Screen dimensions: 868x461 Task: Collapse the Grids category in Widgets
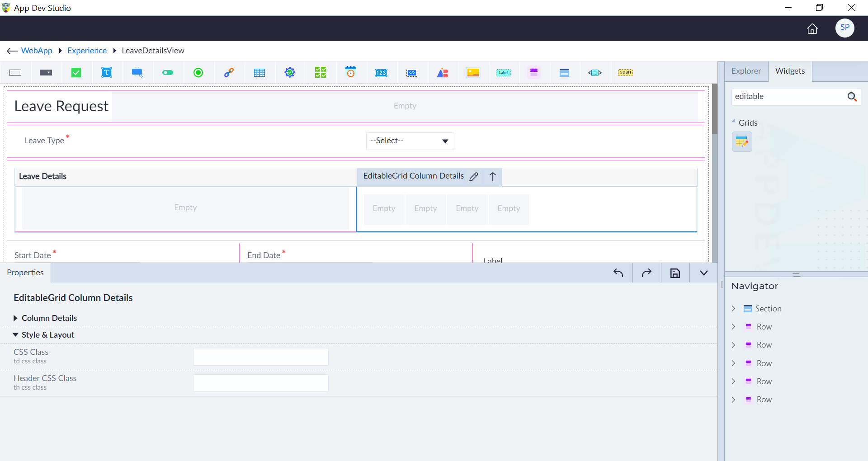click(x=733, y=122)
